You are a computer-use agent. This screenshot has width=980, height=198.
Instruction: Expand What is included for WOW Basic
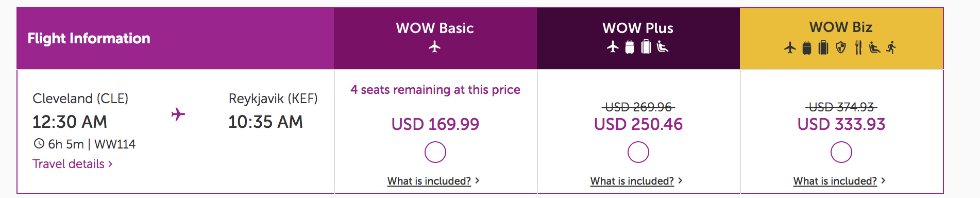(433, 181)
